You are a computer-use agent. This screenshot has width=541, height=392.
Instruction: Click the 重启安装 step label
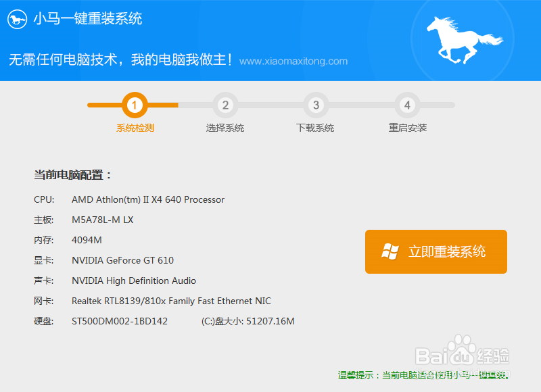click(408, 128)
